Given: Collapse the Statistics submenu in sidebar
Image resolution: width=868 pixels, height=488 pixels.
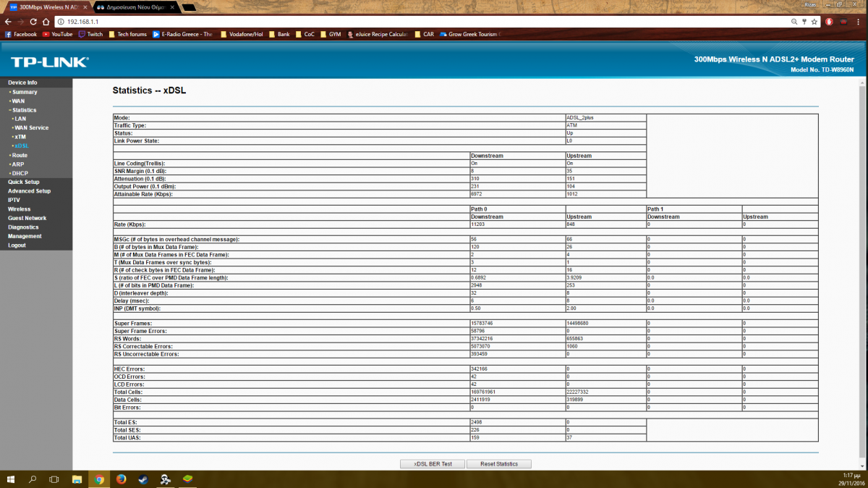Looking at the screenshot, I should (x=24, y=110).
